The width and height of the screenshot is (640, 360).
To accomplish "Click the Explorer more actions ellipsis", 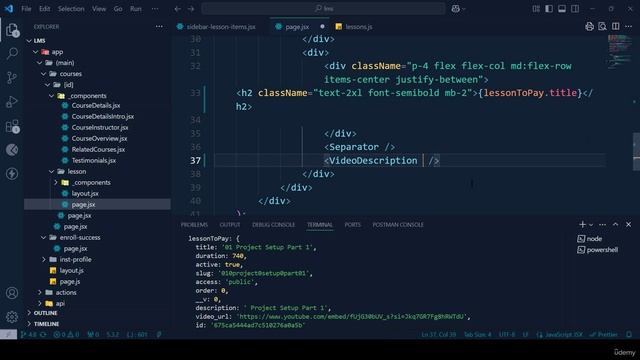I will tap(159, 27).
